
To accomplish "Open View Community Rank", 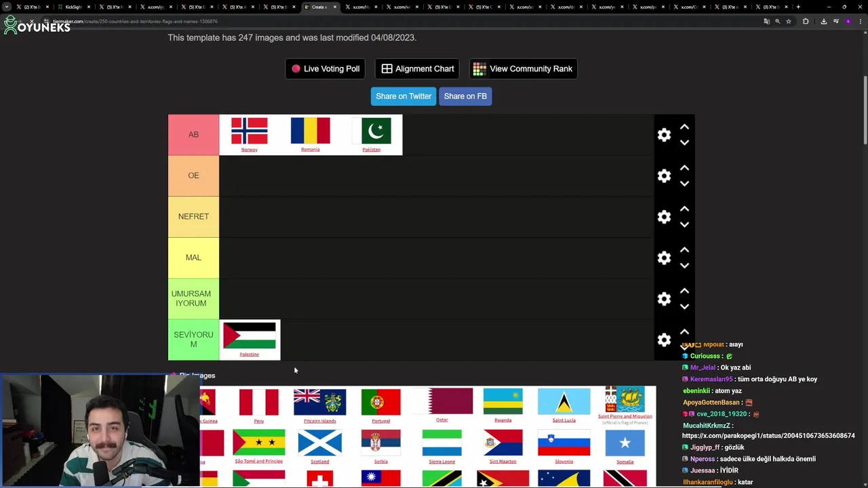I will click(x=523, y=68).
